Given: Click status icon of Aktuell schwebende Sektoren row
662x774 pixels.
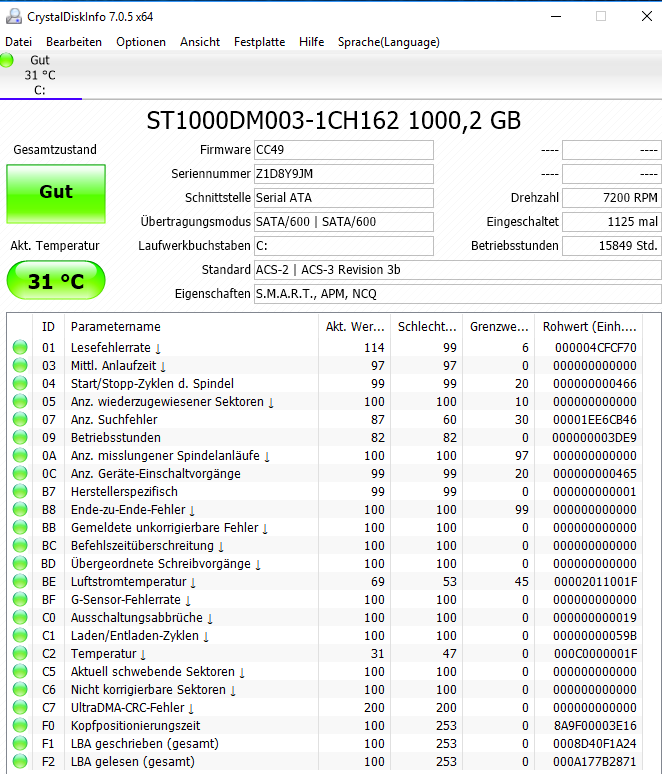Looking at the screenshot, I should coord(20,672).
